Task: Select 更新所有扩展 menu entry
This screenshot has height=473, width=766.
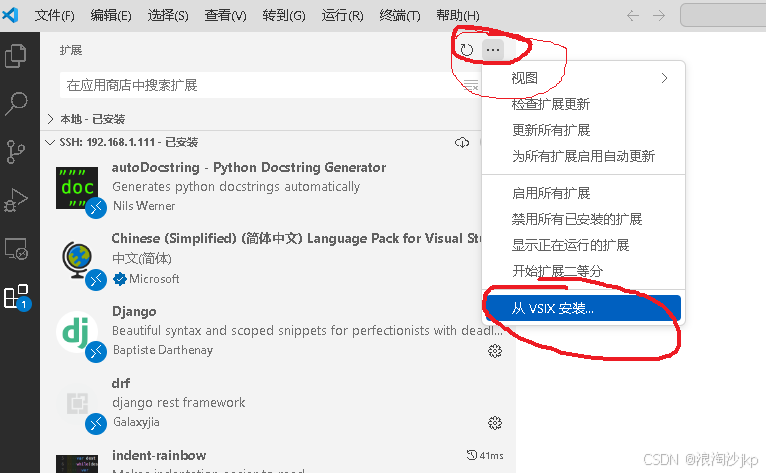Action: [x=583, y=130]
